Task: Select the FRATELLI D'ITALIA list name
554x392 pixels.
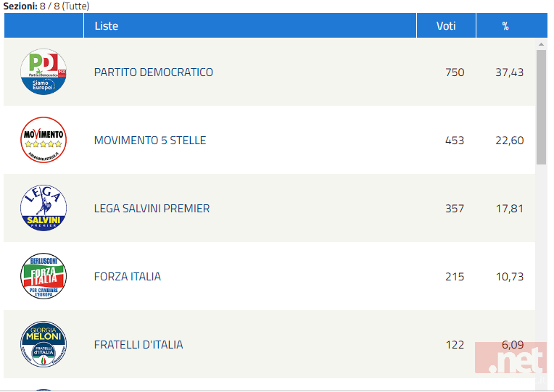Action: (138, 345)
